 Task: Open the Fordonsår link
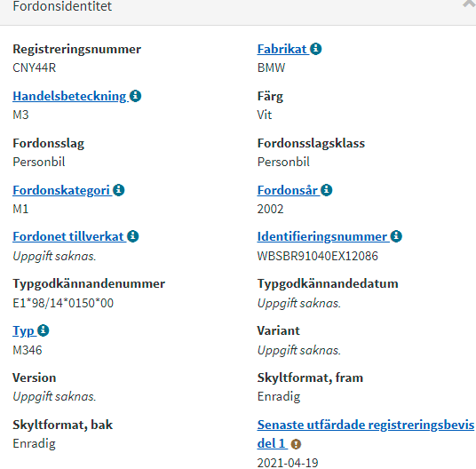click(287, 190)
